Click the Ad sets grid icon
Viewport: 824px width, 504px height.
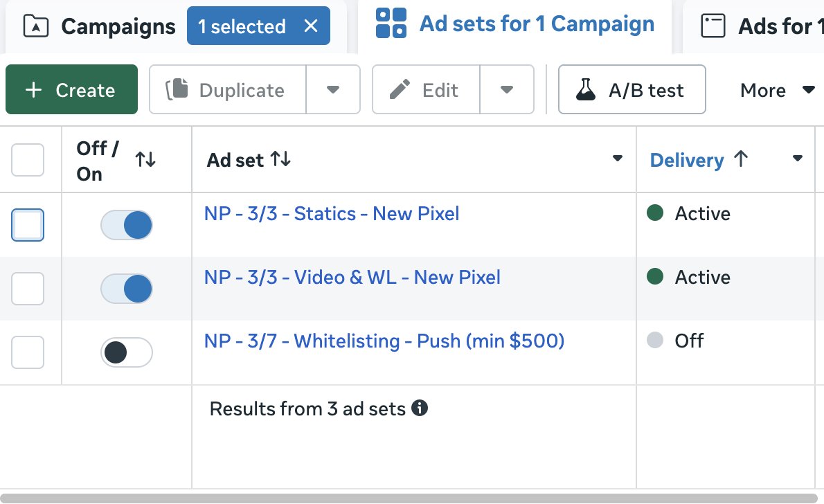(391, 24)
